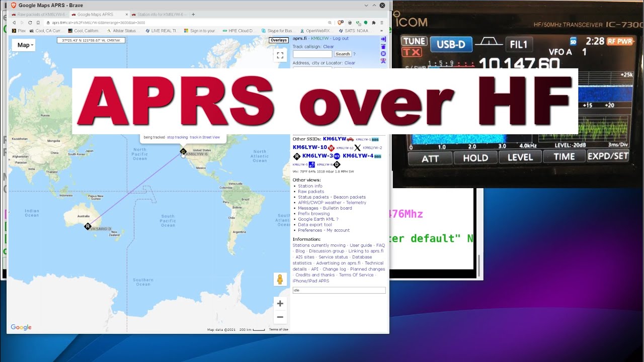
Task: Open the Brave Shields lion icon
Action: [x=341, y=23]
